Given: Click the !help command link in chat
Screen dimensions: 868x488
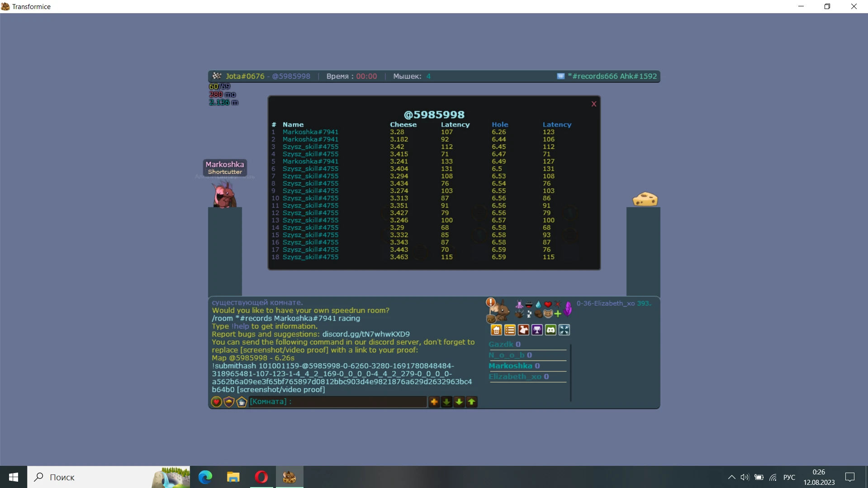Looking at the screenshot, I should (240, 326).
